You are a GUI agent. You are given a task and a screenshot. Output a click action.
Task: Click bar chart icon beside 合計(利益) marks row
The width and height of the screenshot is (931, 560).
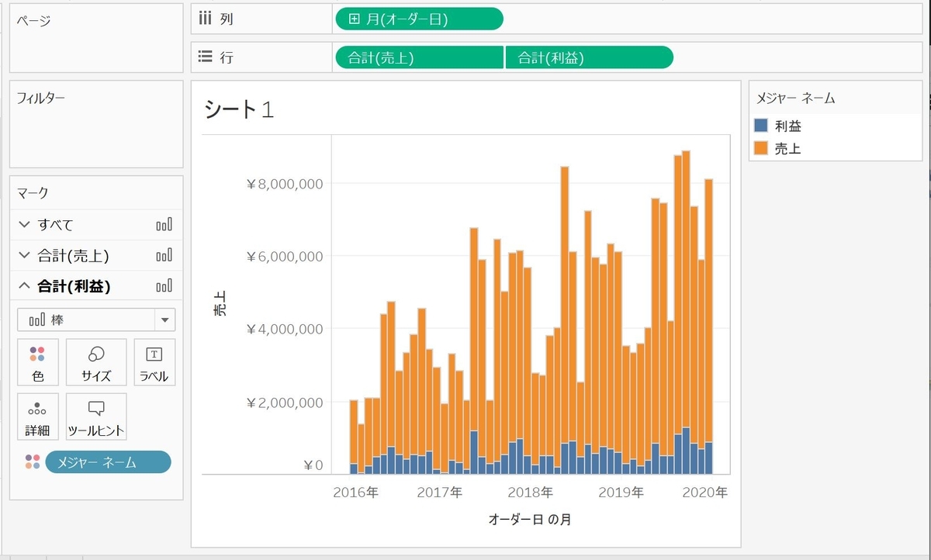pyautogui.click(x=164, y=285)
